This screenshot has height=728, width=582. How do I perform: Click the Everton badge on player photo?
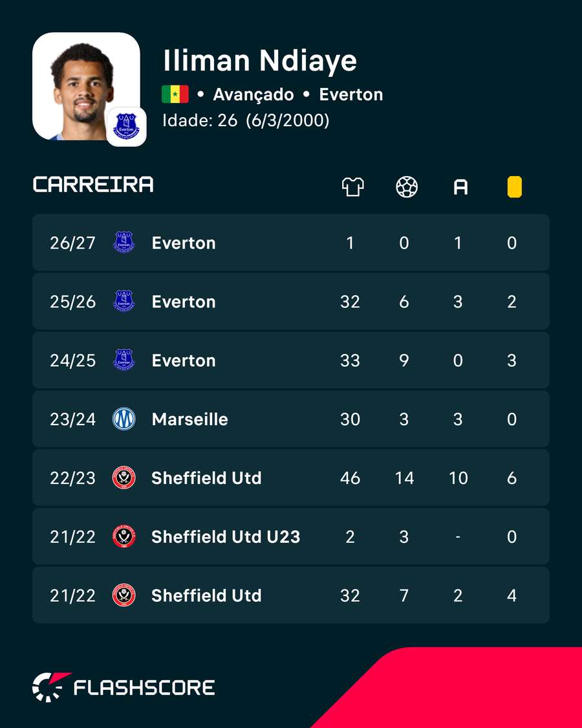[x=126, y=126]
